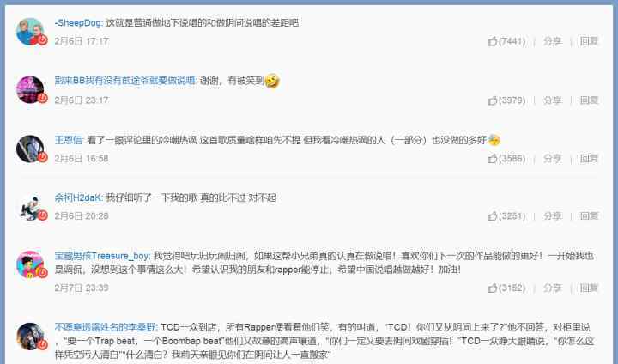Like the -SheepDog comment with 7441 likes

coord(506,41)
